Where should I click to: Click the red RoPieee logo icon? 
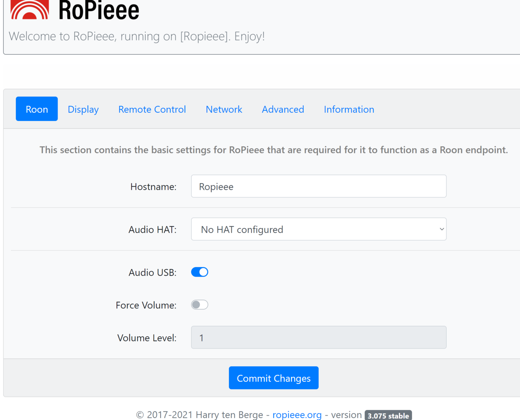tap(30, 10)
